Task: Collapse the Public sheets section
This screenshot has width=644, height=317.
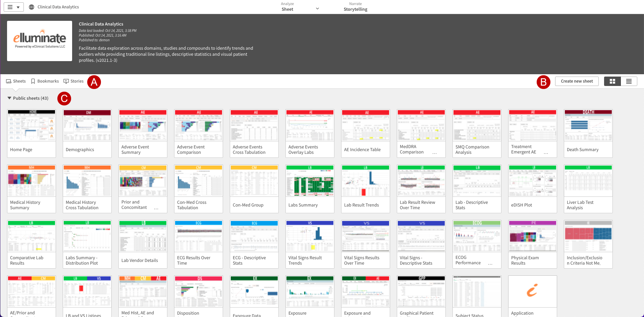Action: [9, 98]
